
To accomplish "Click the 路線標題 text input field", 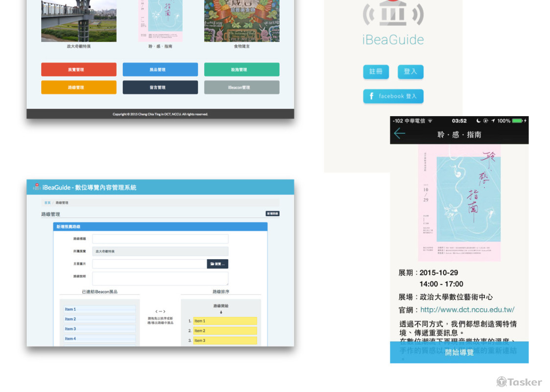I will (160, 239).
